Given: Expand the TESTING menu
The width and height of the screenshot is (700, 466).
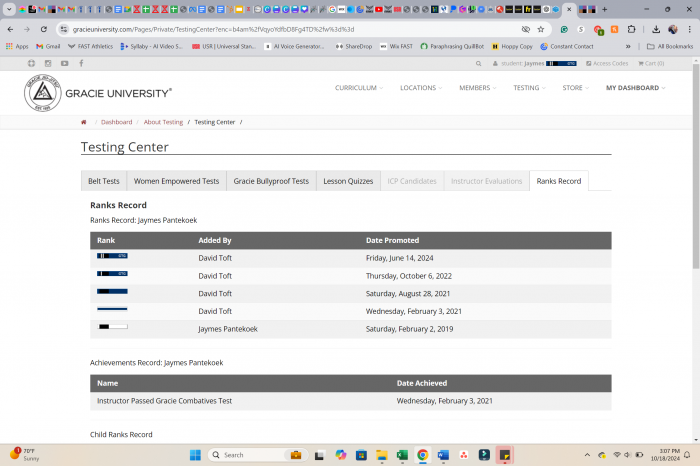Looking at the screenshot, I should (529, 88).
